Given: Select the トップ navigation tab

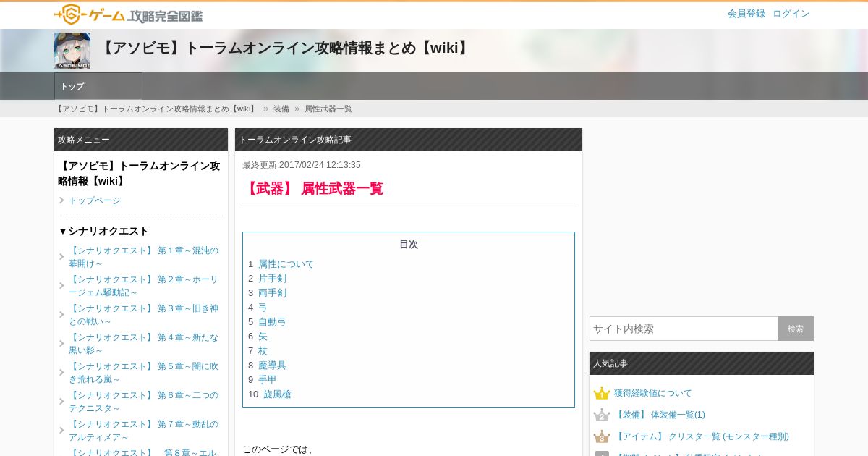Looking at the screenshot, I should pyautogui.click(x=98, y=86).
